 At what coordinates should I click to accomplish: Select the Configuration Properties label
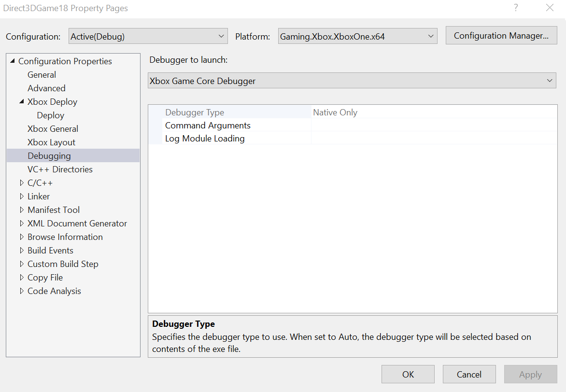click(x=65, y=61)
